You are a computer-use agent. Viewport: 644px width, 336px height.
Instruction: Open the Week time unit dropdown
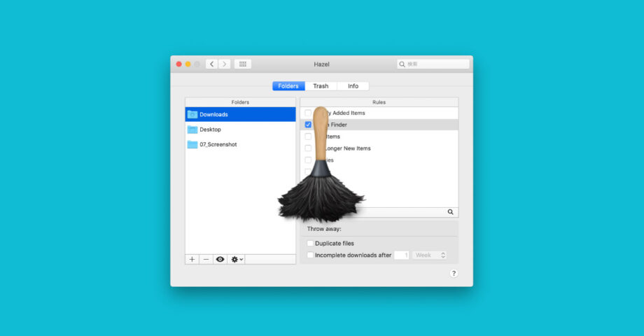[x=429, y=255]
